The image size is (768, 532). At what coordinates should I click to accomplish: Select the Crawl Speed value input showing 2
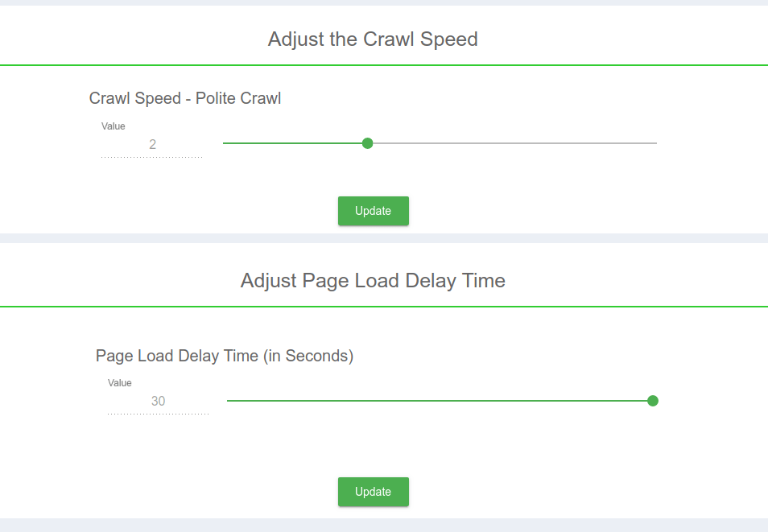(x=153, y=144)
